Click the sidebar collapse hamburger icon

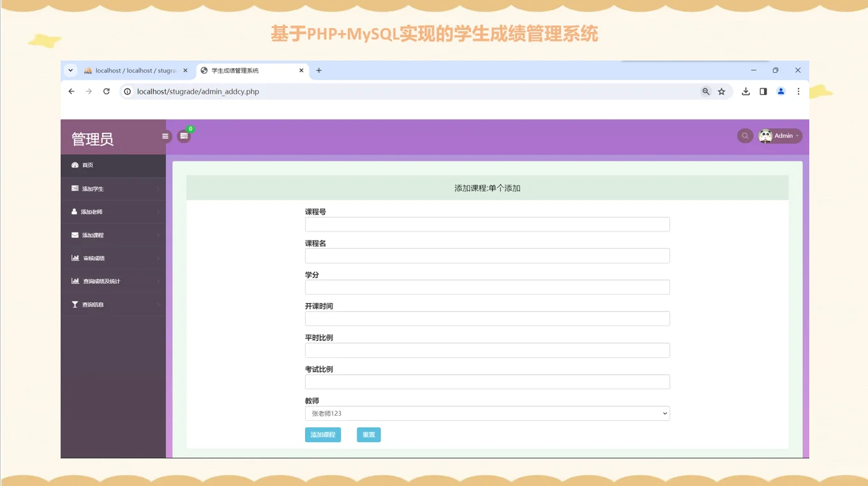pos(165,136)
